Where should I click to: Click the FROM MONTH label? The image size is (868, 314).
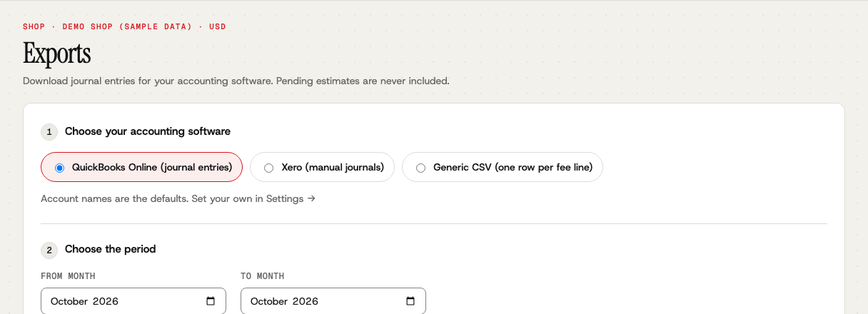68,276
